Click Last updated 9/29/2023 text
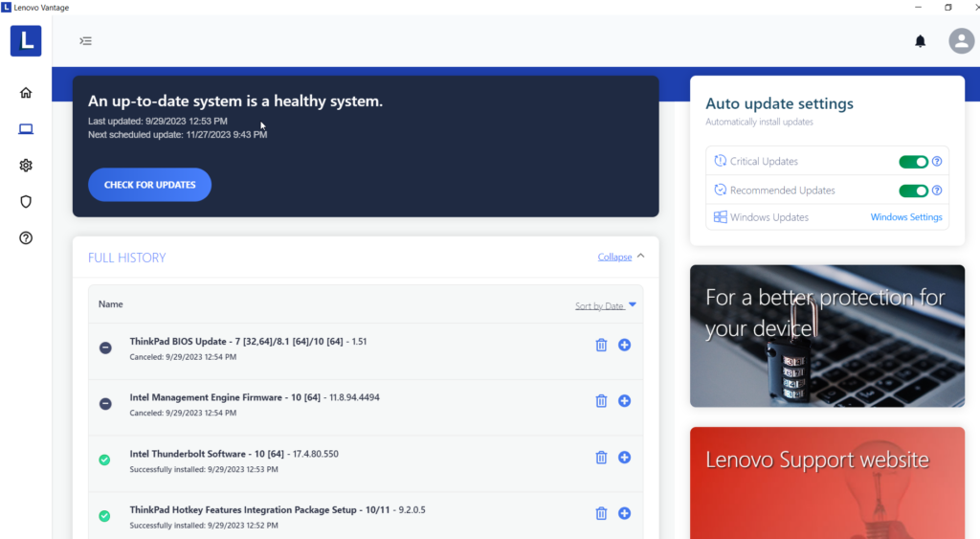The image size is (980, 539). [158, 122]
